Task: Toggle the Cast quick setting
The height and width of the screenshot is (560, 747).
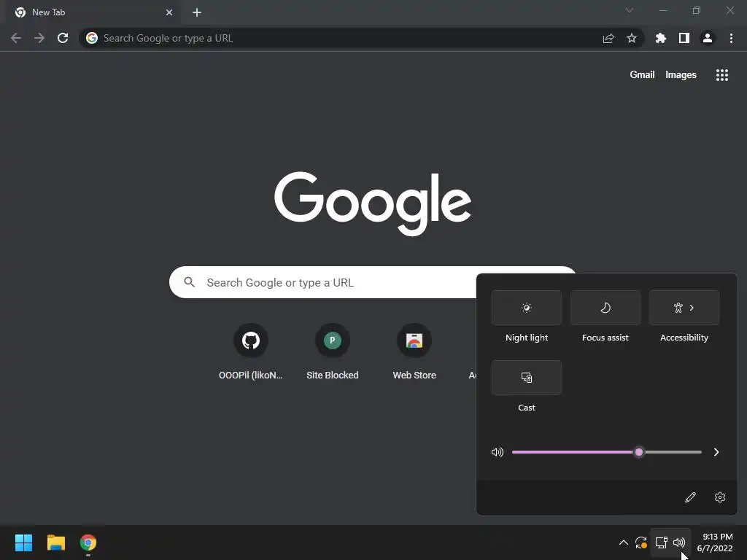Action: click(x=527, y=378)
